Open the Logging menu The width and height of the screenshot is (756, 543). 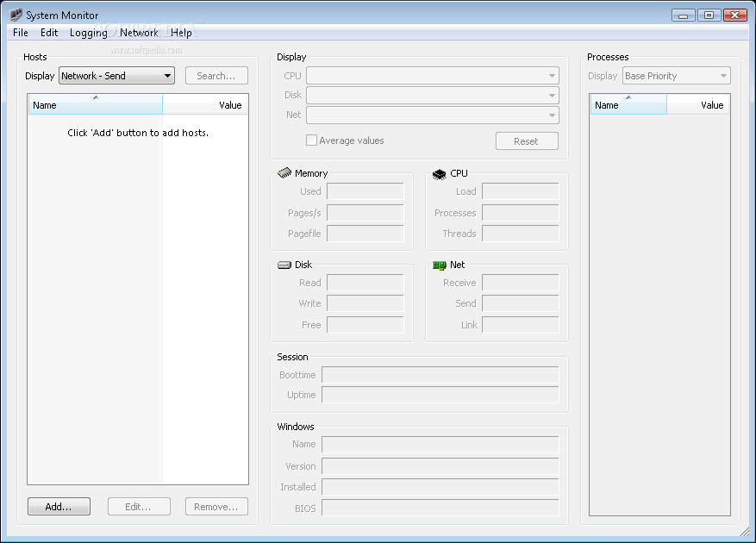88,32
